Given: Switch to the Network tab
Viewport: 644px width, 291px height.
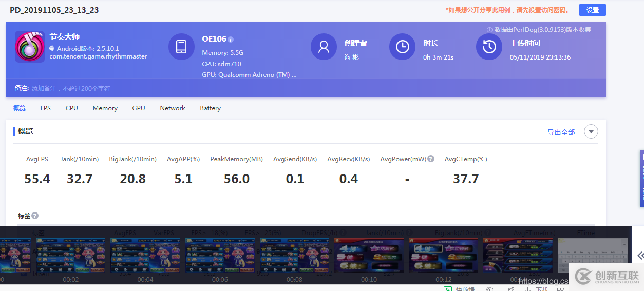Looking at the screenshot, I should tap(173, 108).
